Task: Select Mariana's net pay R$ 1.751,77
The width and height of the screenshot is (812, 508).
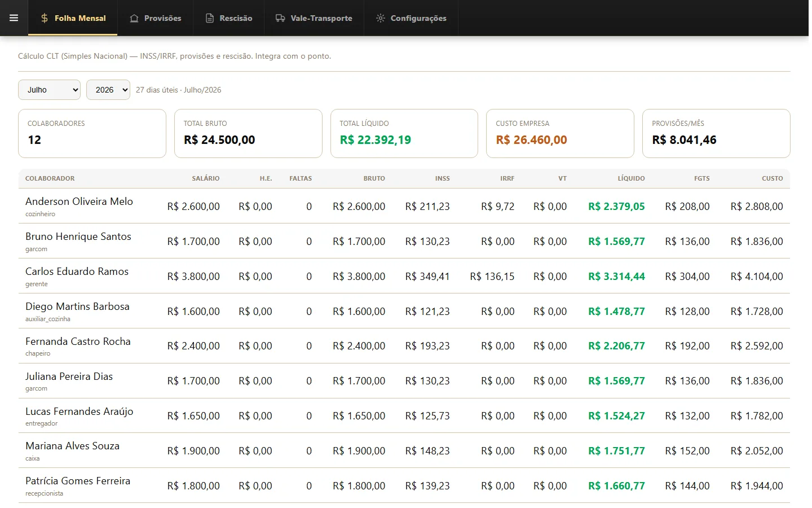Action: tap(616, 451)
